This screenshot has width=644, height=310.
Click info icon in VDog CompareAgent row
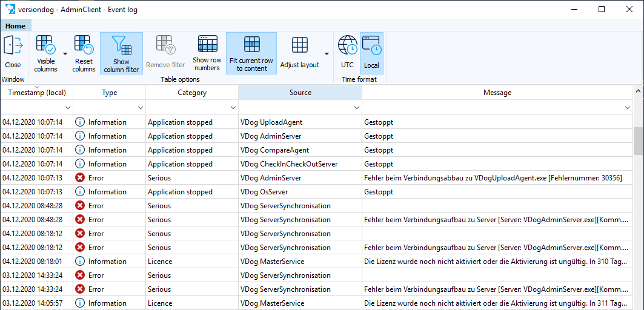pyautogui.click(x=80, y=150)
